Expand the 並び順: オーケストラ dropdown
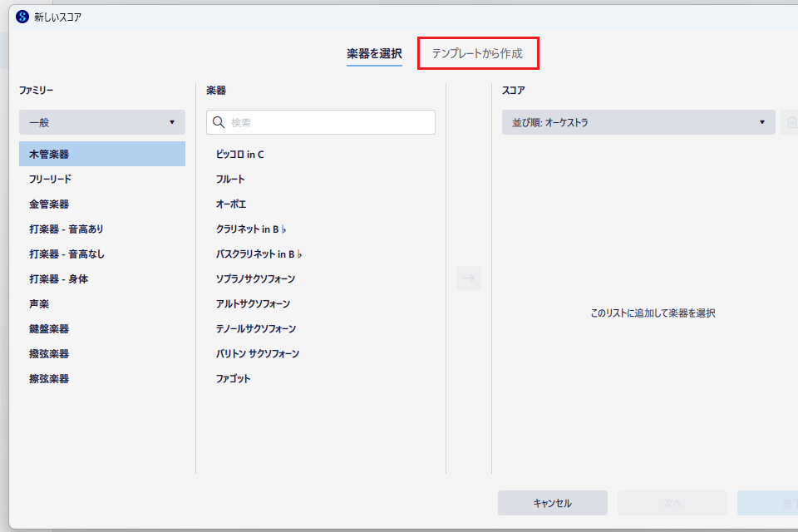The image size is (798, 532). [x=638, y=122]
